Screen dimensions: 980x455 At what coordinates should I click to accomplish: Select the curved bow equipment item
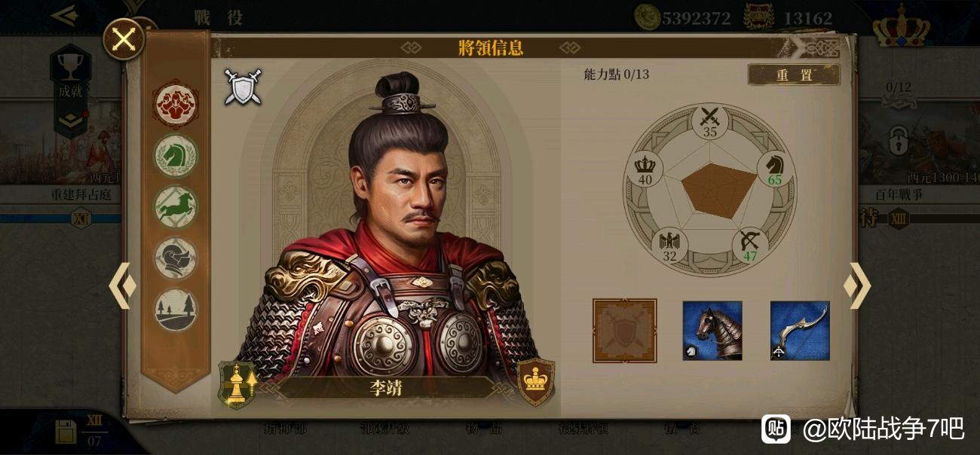pos(800,330)
